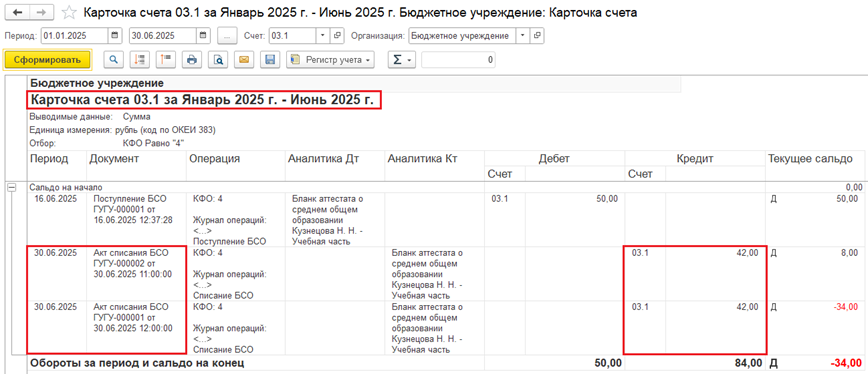Expand the Счет dropdown arrow
Viewport: 868px width, 374px height.
coord(323,36)
